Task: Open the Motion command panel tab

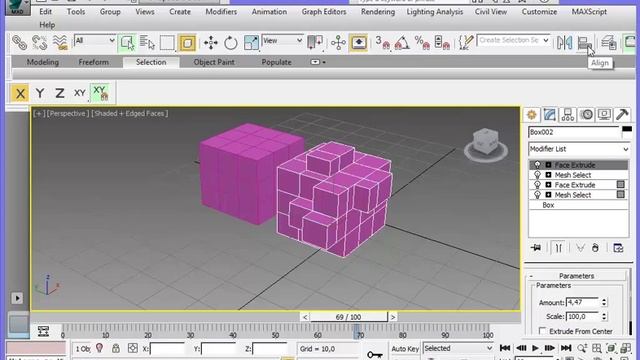Action: tap(586, 115)
